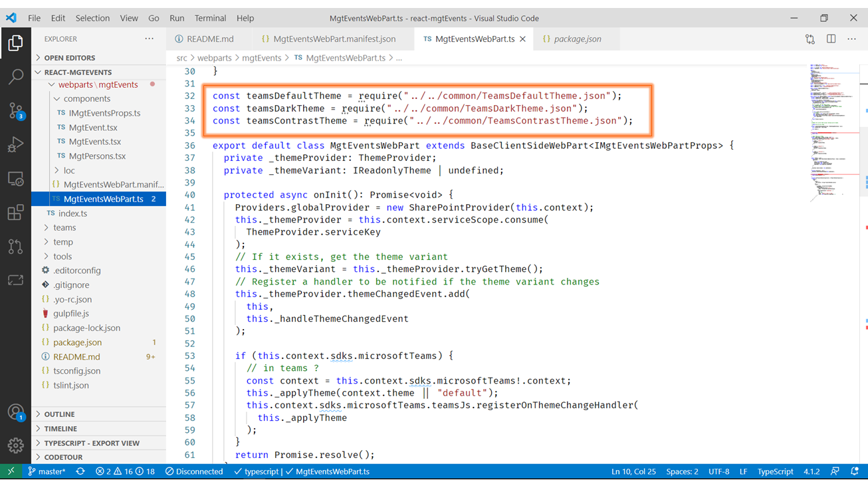868x488 pixels.
Task: Click the Split Editor Right icon
Action: [831, 39]
